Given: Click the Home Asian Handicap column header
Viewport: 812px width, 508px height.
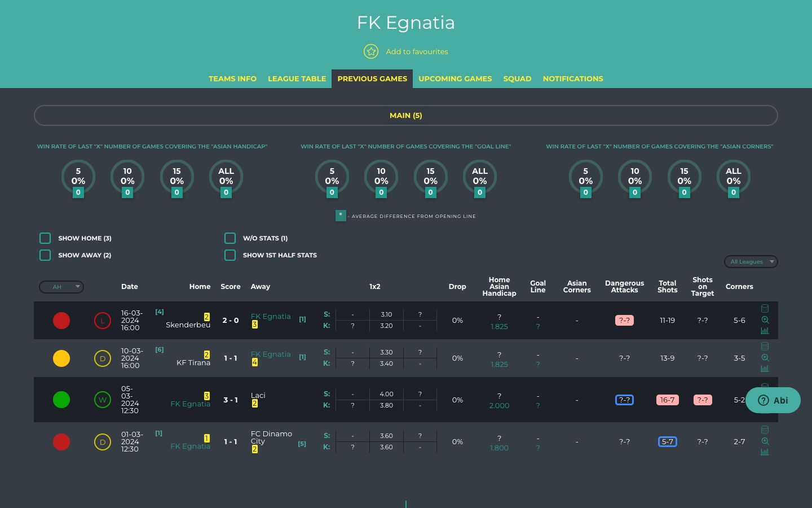Looking at the screenshot, I should [499, 287].
